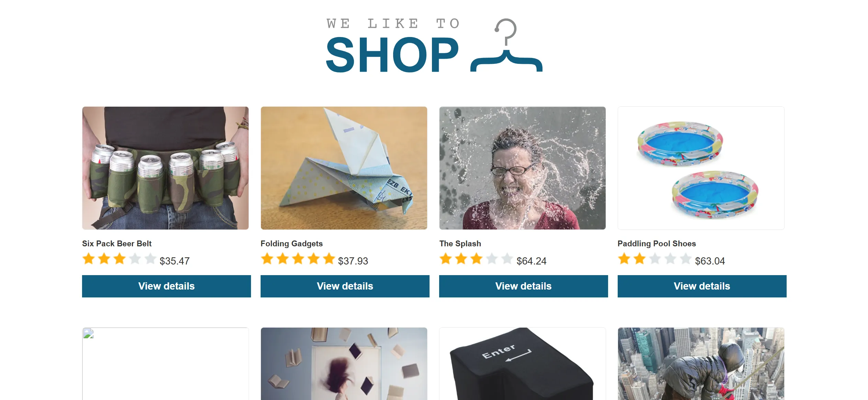Open the beer belt product image
Image resolution: width=868 pixels, height=400 pixels.
click(165, 168)
